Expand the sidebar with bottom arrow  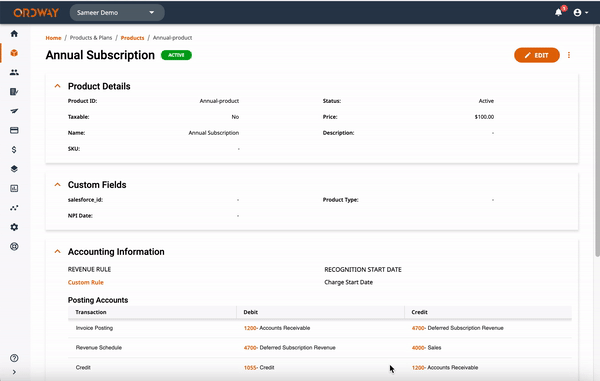pyautogui.click(x=14, y=372)
